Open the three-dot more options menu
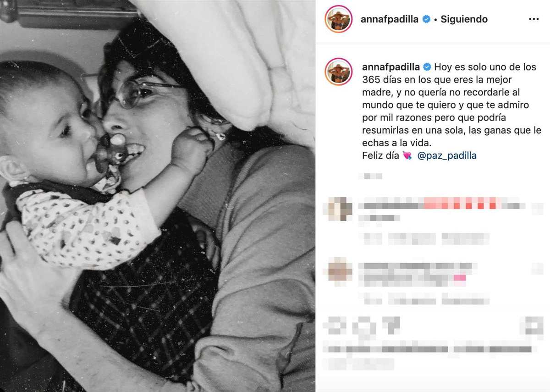The height and width of the screenshot is (392, 550). [x=533, y=19]
